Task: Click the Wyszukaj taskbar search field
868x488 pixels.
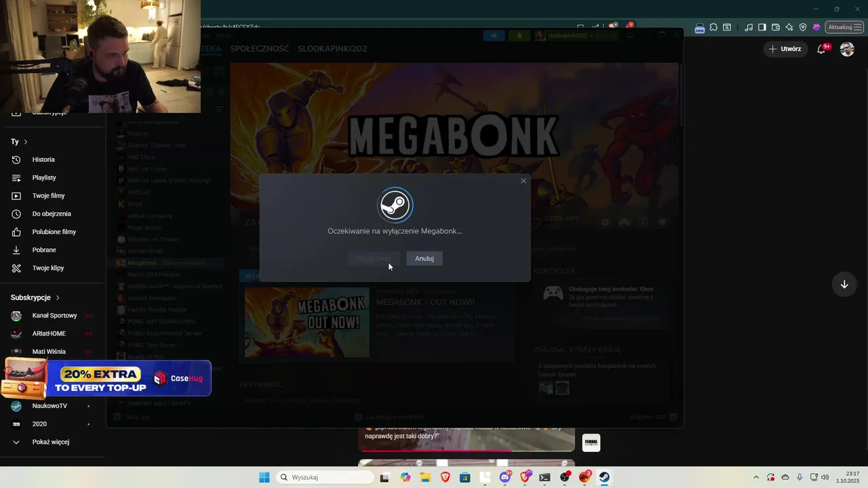Action: [326, 477]
